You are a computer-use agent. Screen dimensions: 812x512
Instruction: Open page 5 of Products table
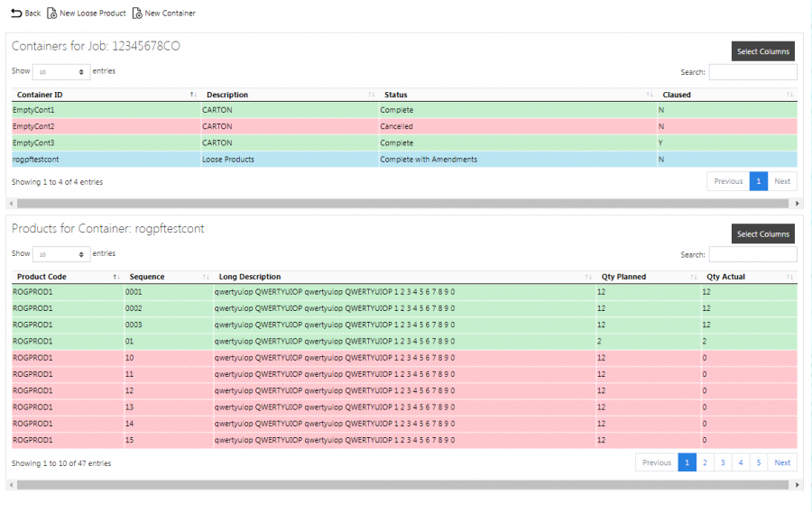point(759,462)
